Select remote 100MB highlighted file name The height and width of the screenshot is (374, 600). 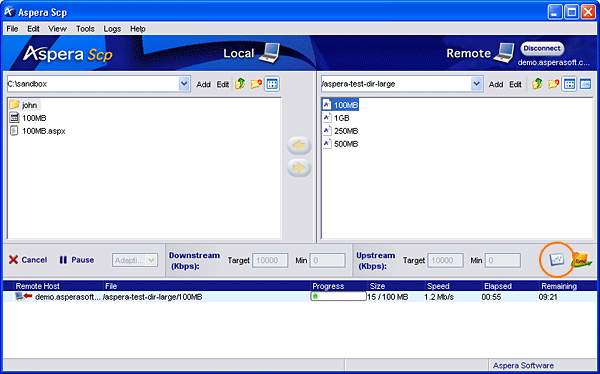tap(346, 105)
